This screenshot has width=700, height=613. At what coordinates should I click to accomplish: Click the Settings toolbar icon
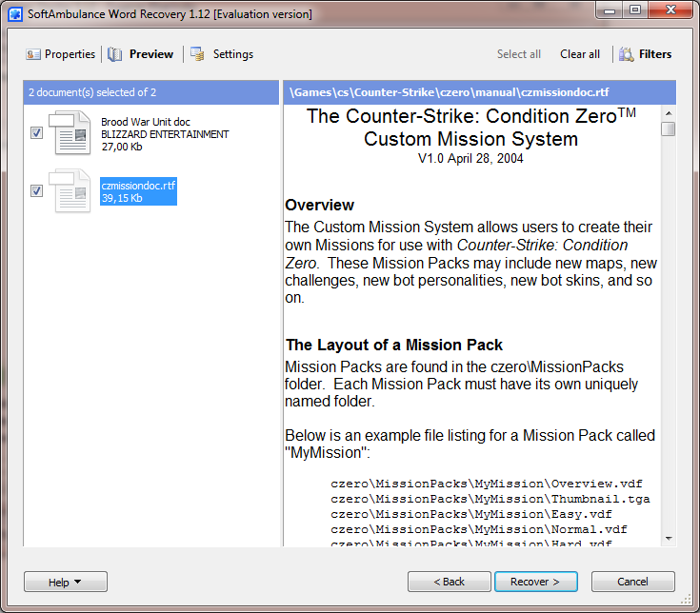(197, 54)
